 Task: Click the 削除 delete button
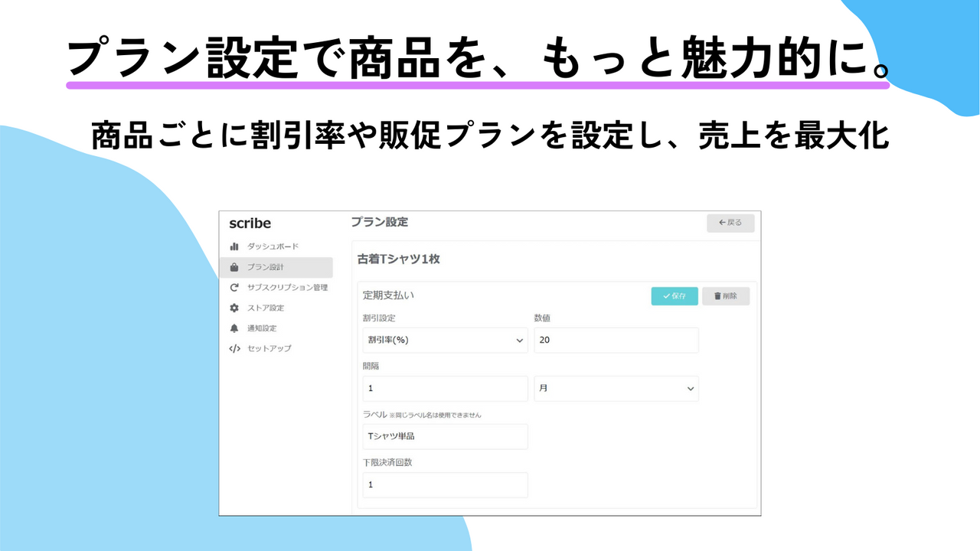tap(726, 296)
